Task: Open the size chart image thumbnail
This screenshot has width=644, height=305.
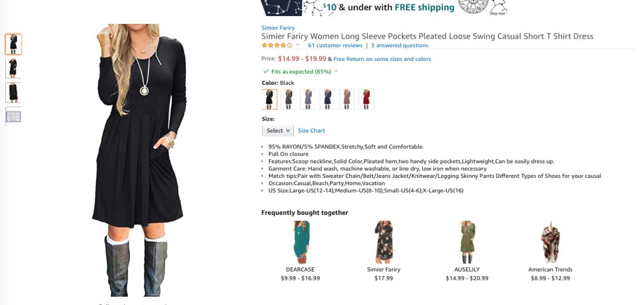Action: tap(13, 117)
